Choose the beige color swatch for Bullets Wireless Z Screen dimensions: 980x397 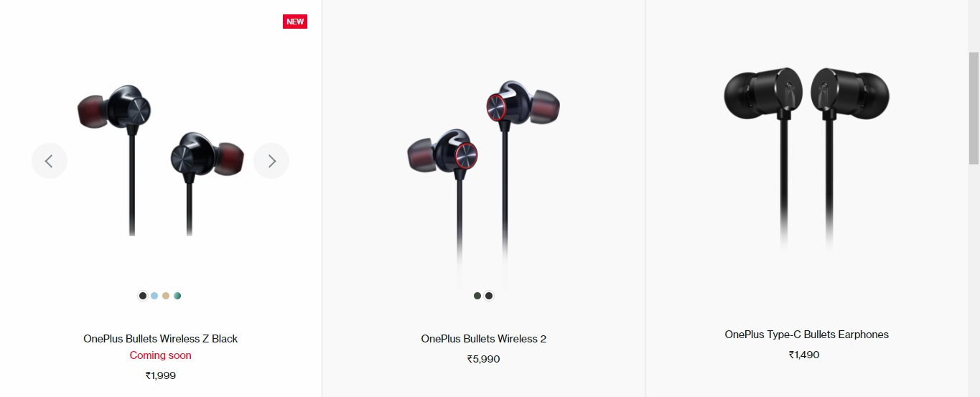pyautogui.click(x=166, y=296)
